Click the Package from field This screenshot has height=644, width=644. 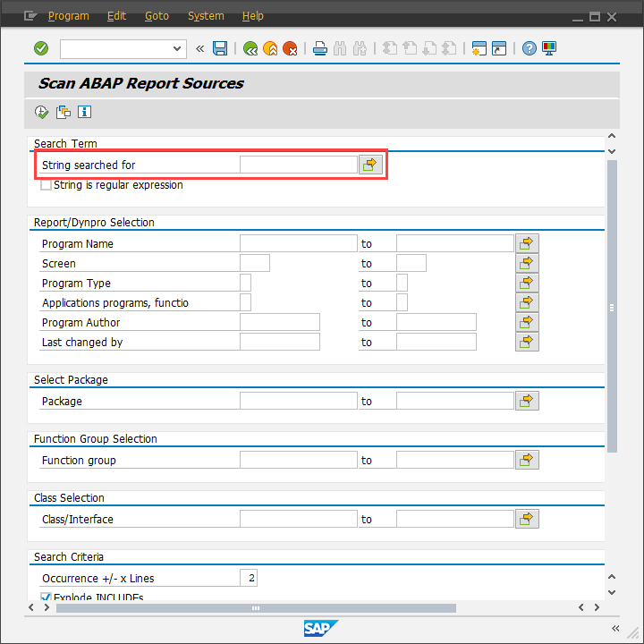pos(299,401)
